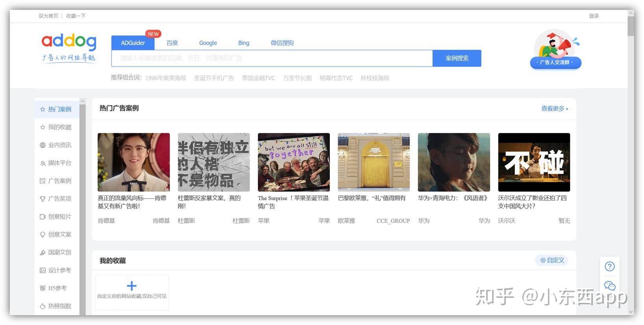Click the plus icon to add website
644x325 pixels.
click(x=132, y=286)
